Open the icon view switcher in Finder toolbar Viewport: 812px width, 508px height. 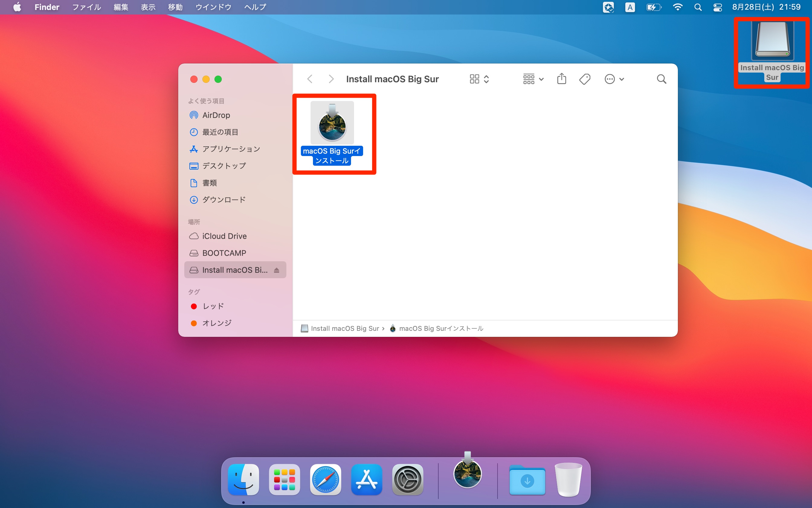[479, 79]
